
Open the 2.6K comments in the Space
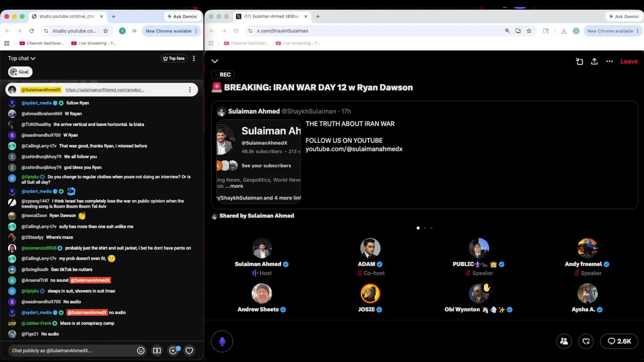tap(619, 341)
